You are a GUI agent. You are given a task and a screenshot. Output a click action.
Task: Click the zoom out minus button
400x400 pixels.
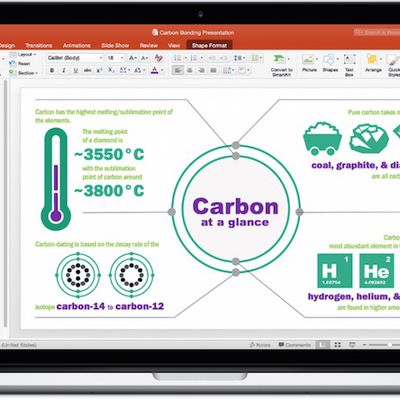[x=364, y=345]
